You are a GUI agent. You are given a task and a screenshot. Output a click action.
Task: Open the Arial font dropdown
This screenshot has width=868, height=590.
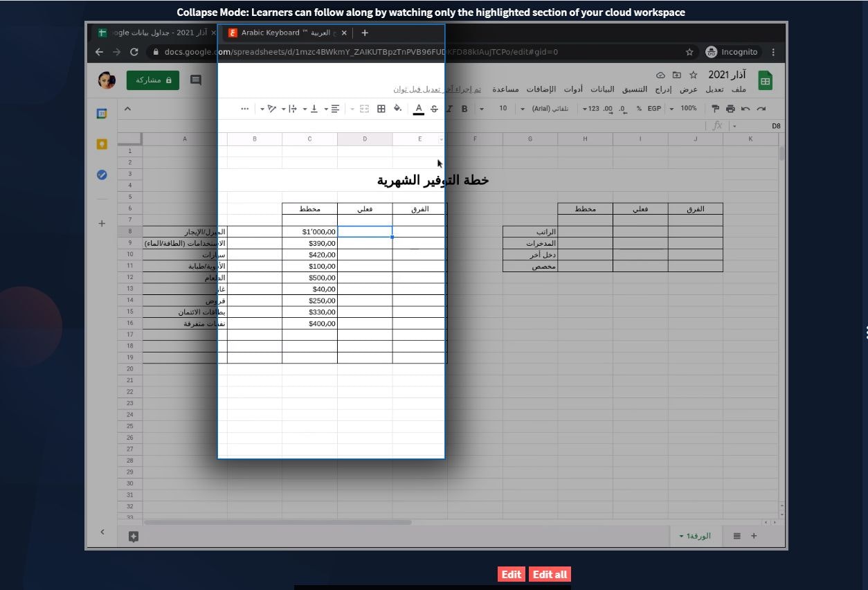(544, 109)
